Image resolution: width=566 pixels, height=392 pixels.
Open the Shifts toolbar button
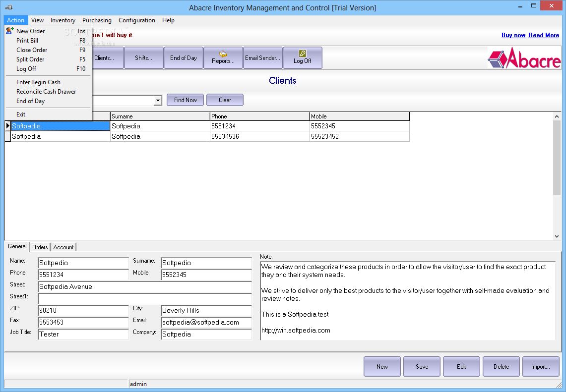coord(144,57)
